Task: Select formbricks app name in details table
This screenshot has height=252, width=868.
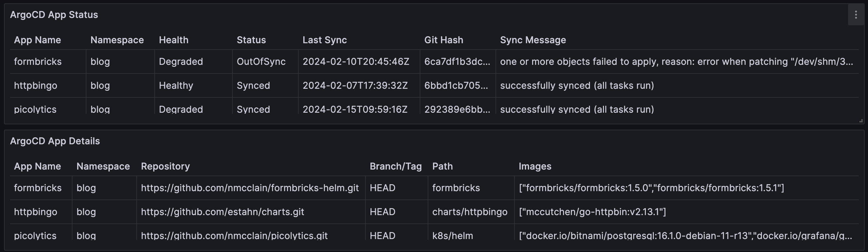Action: (38, 188)
